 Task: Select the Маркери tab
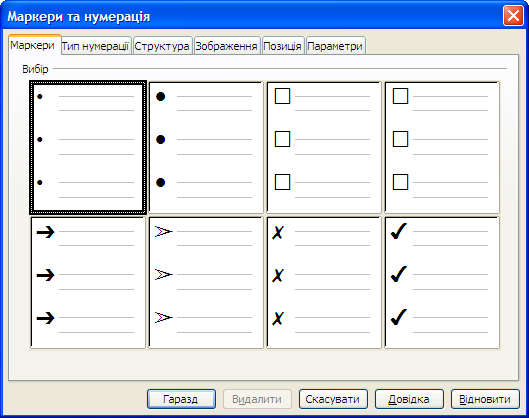point(34,45)
